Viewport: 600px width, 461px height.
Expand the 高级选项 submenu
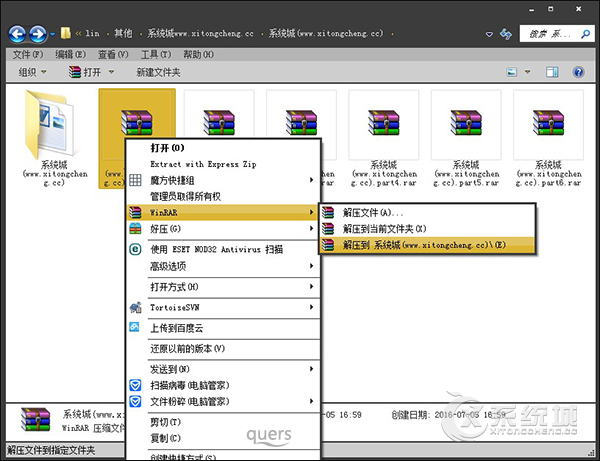tap(223, 266)
